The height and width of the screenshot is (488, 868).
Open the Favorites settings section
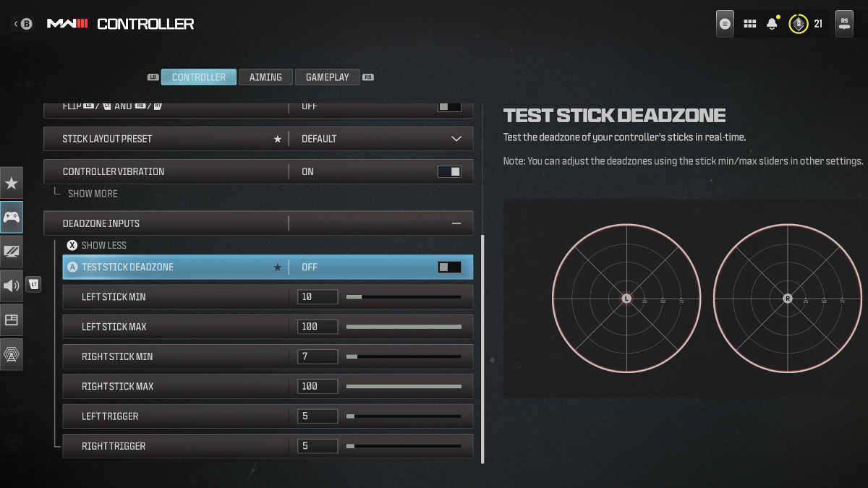point(12,183)
